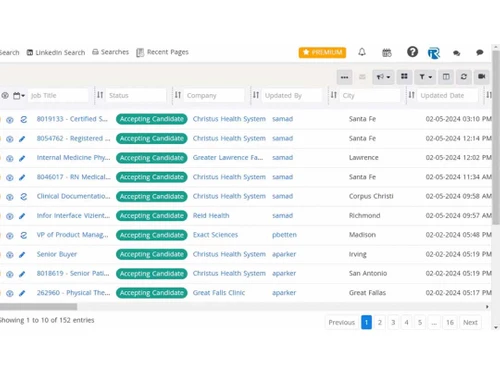Sort by the City column
The width and height of the screenshot is (500, 375).
pyautogui.click(x=334, y=95)
